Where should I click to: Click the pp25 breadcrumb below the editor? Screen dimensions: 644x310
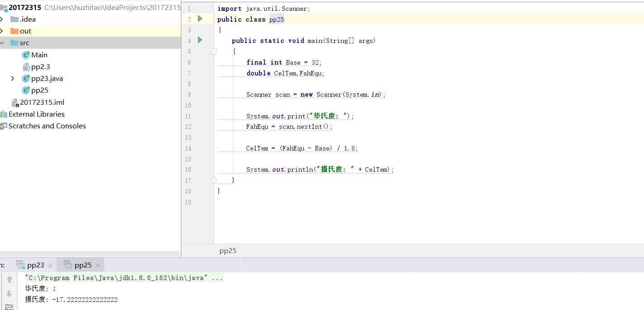click(x=228, y=251)
